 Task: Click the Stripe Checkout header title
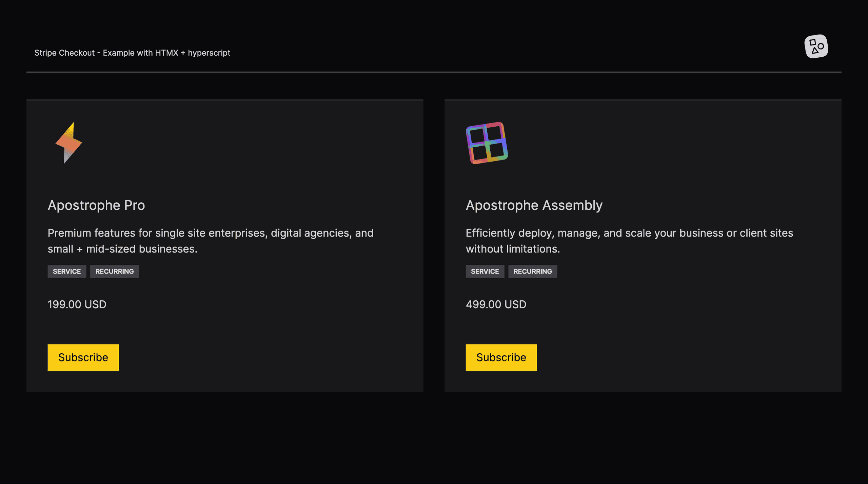click(132, 53)
